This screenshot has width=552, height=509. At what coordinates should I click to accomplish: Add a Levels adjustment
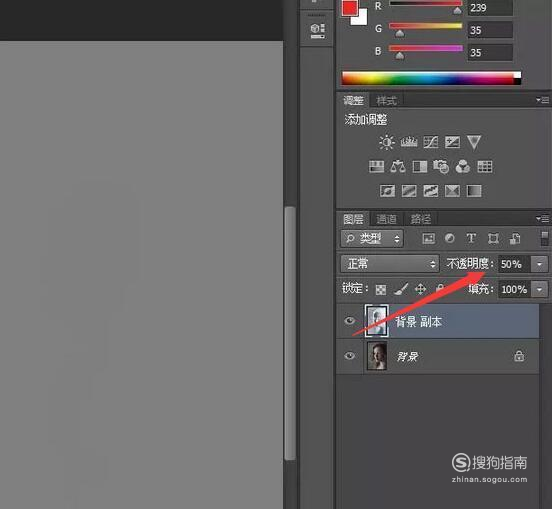(x=409, y=142)
